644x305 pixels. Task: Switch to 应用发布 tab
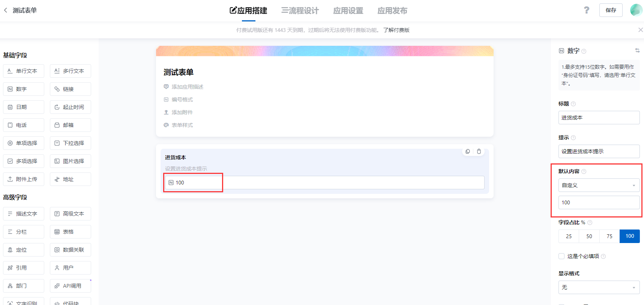coord(392,11)
